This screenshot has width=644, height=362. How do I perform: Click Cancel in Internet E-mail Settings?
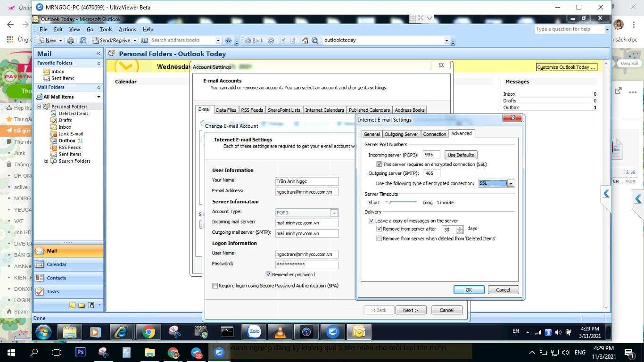[x=503, y=290]
